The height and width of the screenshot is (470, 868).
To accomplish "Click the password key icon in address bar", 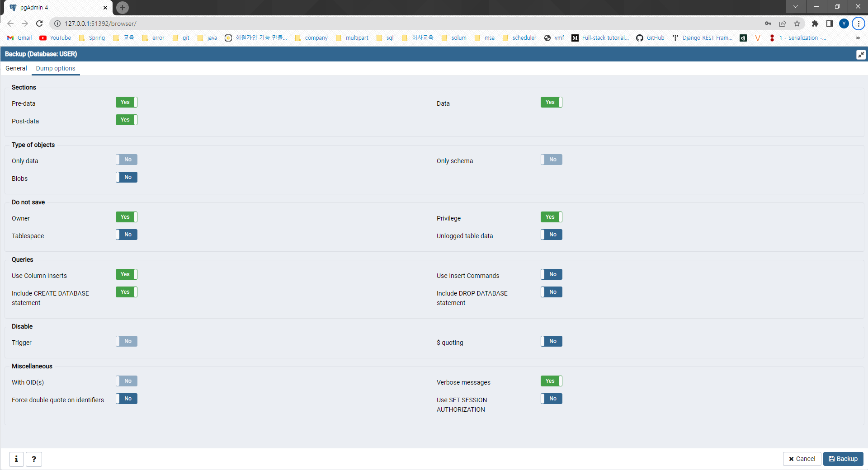I will tap(768, 23).
